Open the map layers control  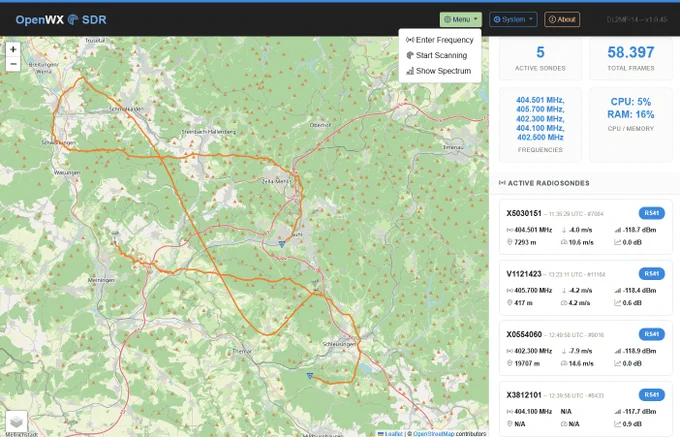click(16, 421)
